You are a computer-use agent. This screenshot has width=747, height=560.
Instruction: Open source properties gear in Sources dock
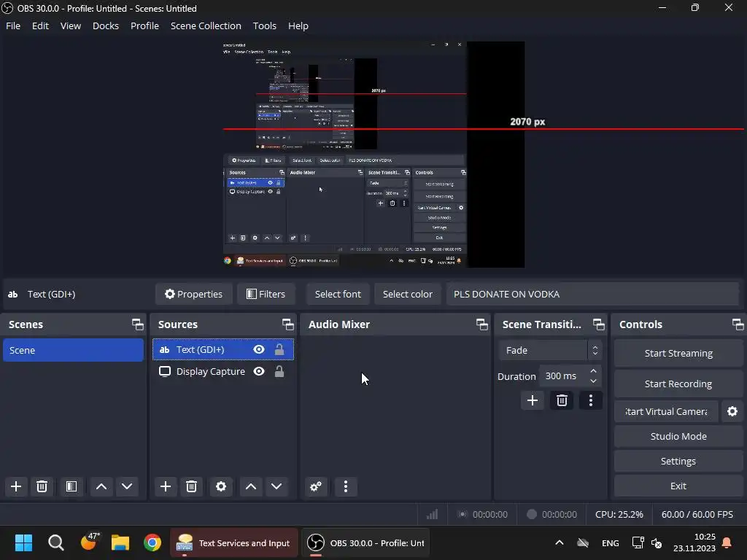click(221, 486)
